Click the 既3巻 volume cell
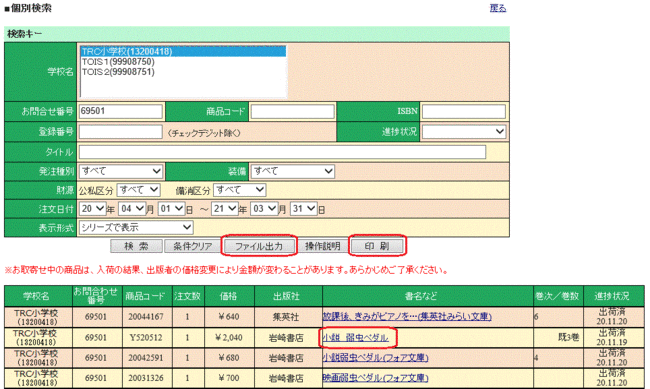650x389 pixels. [558, 338]
